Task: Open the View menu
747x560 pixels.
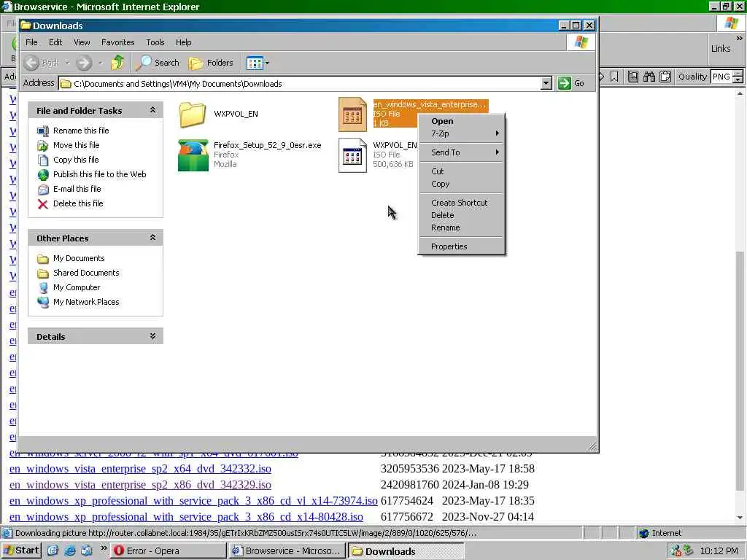Action: click(82, 42)
